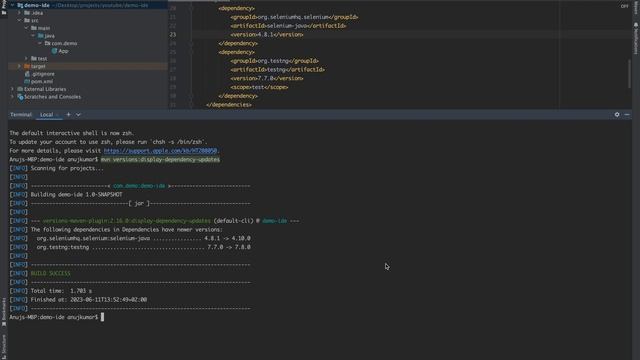Click the editor vertical scrollbar

[x=629, y=73]
